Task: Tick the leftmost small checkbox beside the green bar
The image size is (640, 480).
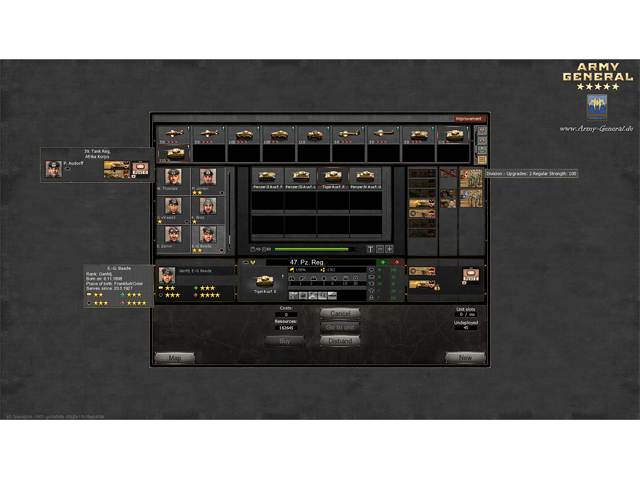Action: 253,249
